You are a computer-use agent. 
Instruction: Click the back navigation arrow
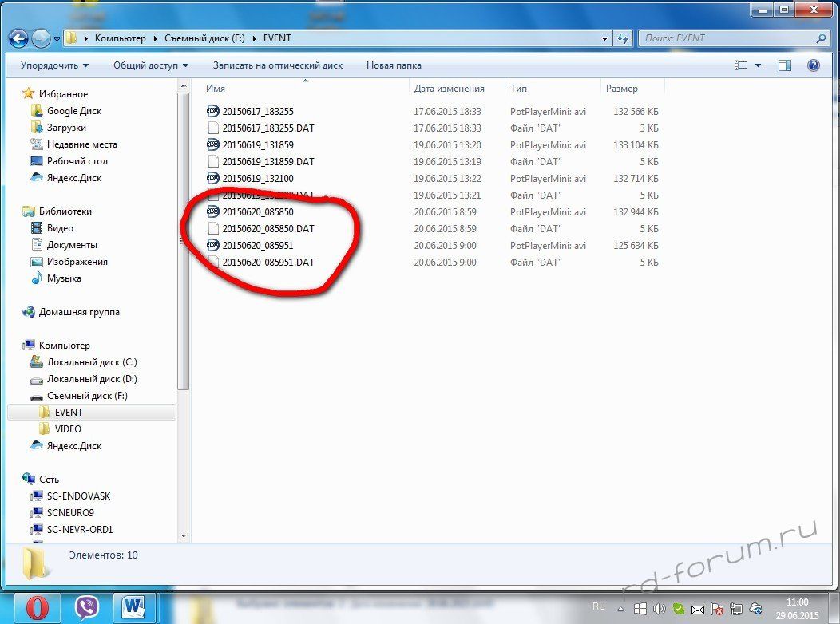tap(19, 38)
